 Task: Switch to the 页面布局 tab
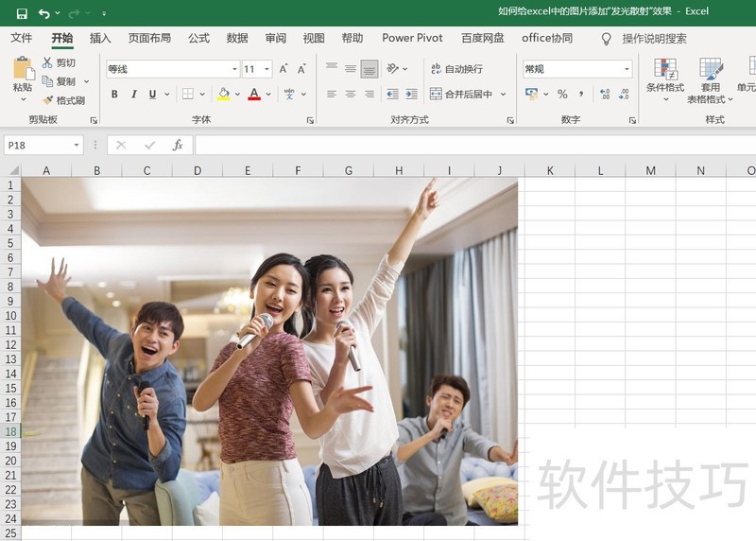[x=149, y=38]
